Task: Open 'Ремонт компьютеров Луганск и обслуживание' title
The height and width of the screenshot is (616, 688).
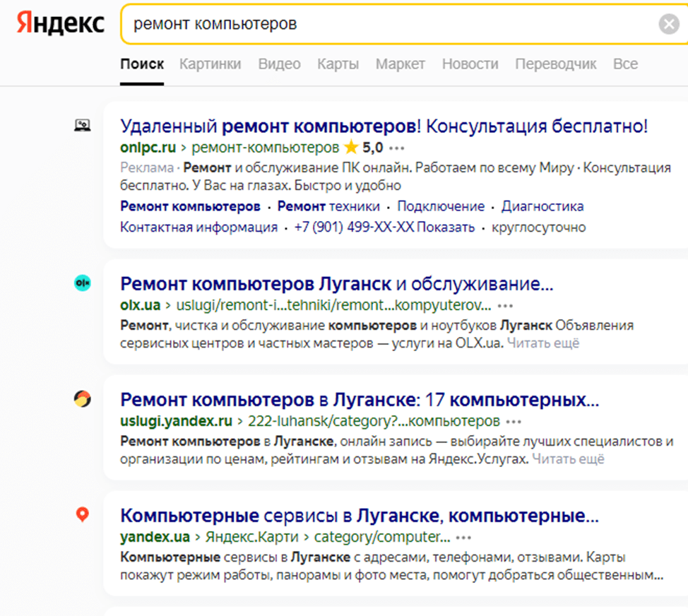Action: [x=337, y=284]
